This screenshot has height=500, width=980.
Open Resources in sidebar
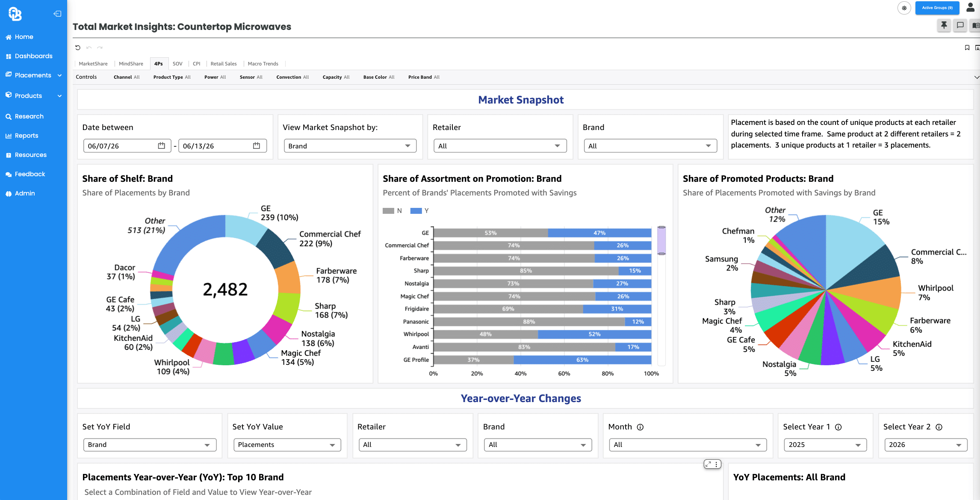tap(31, 155)
